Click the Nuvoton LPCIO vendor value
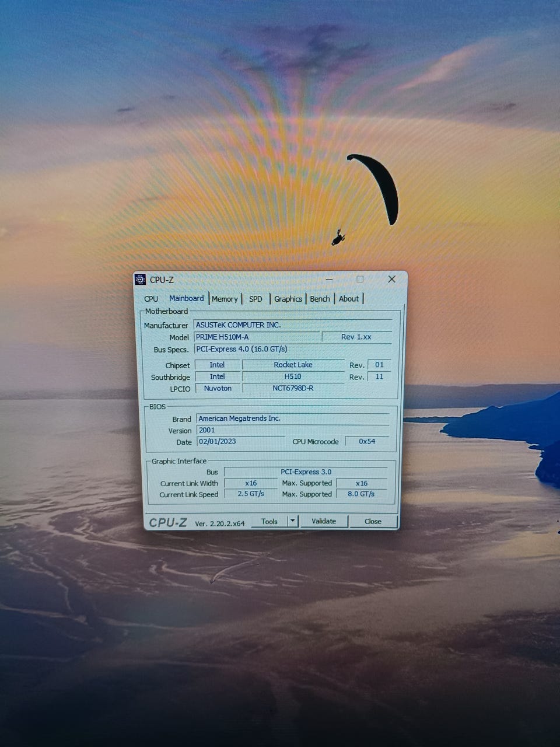Image resolution: width=560 pixels, height=747 pixels. (218, 388)
